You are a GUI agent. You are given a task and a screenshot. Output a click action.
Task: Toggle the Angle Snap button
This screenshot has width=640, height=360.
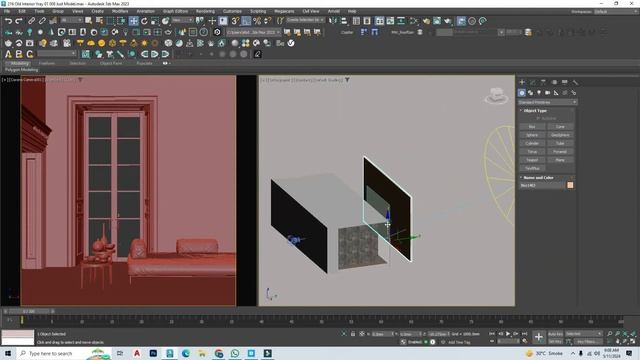pos(246,21)
